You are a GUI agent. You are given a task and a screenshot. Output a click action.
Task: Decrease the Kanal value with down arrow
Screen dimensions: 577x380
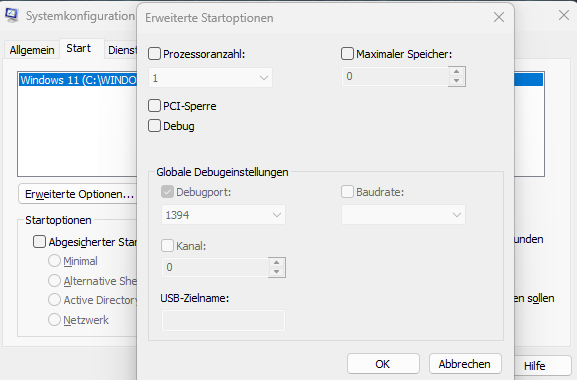276,272
